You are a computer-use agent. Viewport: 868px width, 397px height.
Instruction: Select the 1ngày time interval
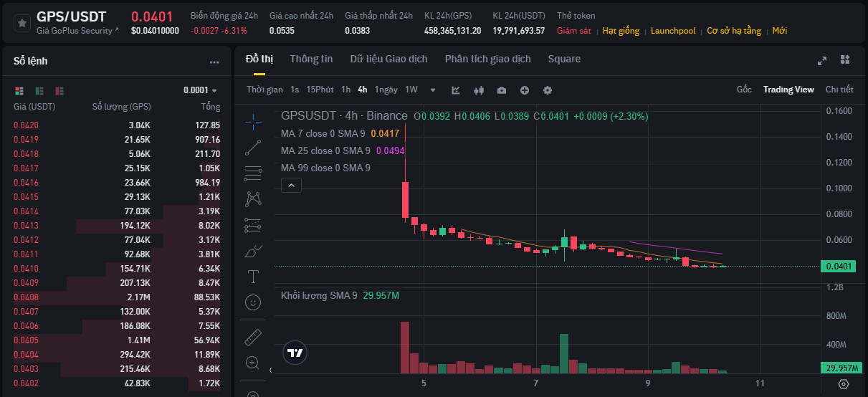(386, 90)
